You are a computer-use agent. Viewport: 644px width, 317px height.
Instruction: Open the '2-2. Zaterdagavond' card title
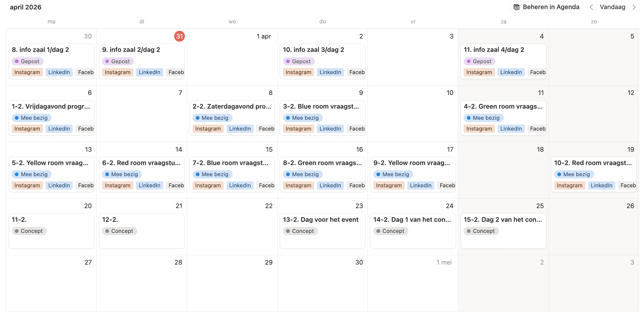click(x=232, y=106)
